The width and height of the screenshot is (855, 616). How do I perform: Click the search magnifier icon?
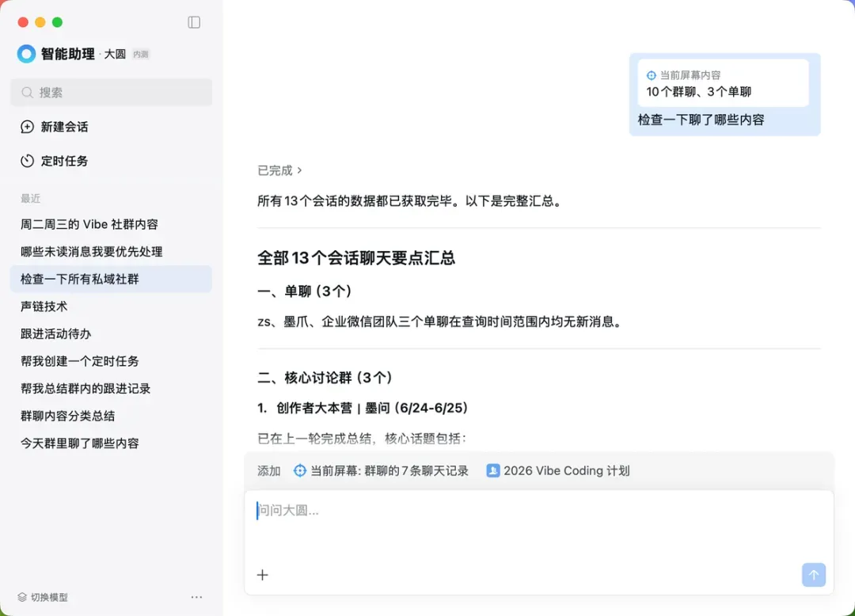coord(27,93)
